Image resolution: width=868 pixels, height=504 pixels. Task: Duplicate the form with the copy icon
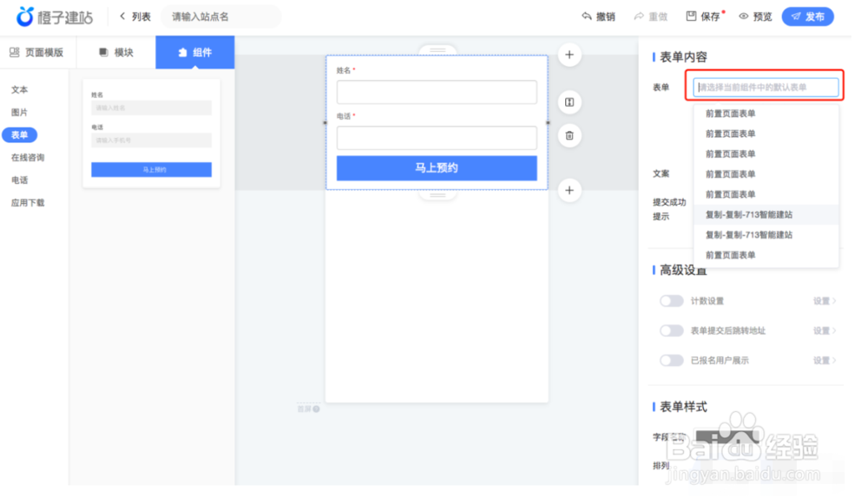[x=569, y=101]
